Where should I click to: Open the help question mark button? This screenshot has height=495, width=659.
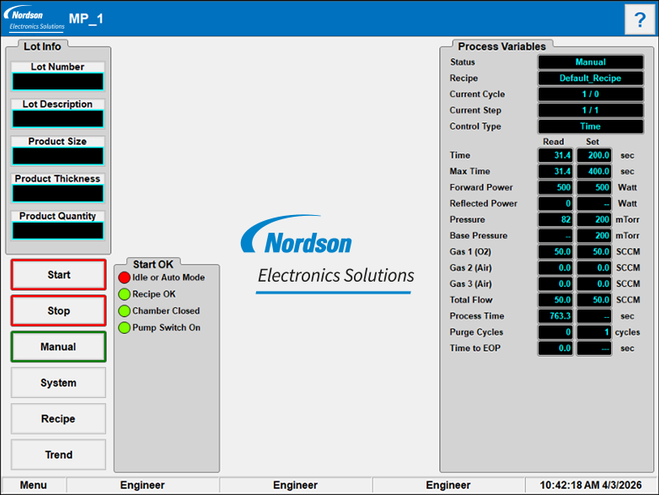[x=639, y=19]
